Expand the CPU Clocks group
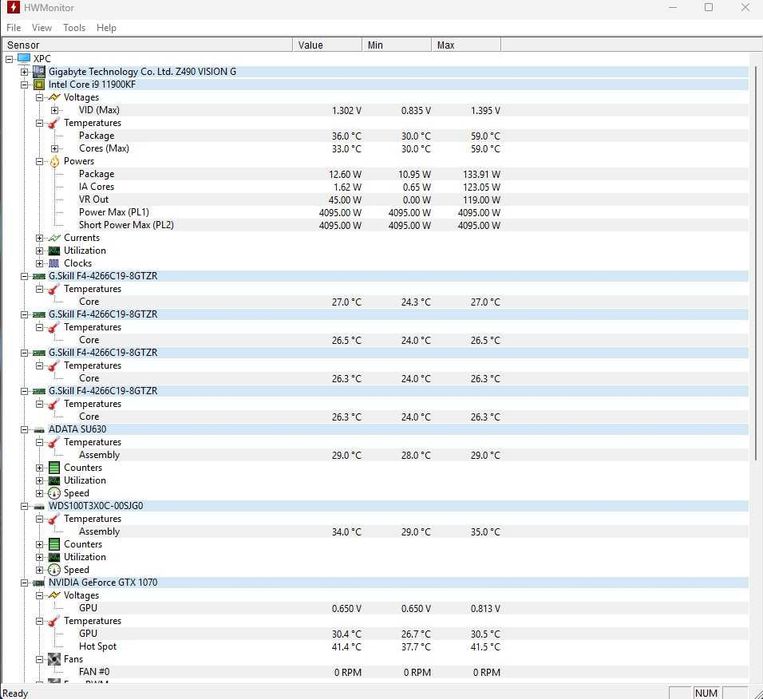Screen dimensions: 763x699 click(x=39, y=263)
